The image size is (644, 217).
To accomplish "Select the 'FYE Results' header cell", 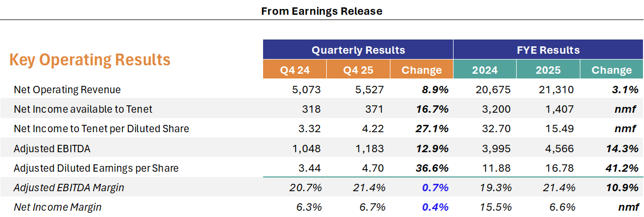I will tap(548, 50).
